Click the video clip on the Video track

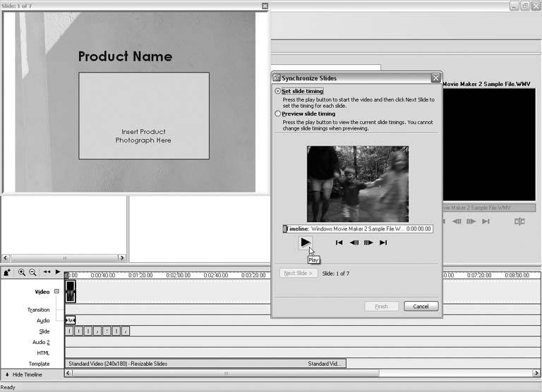point(71,291)
